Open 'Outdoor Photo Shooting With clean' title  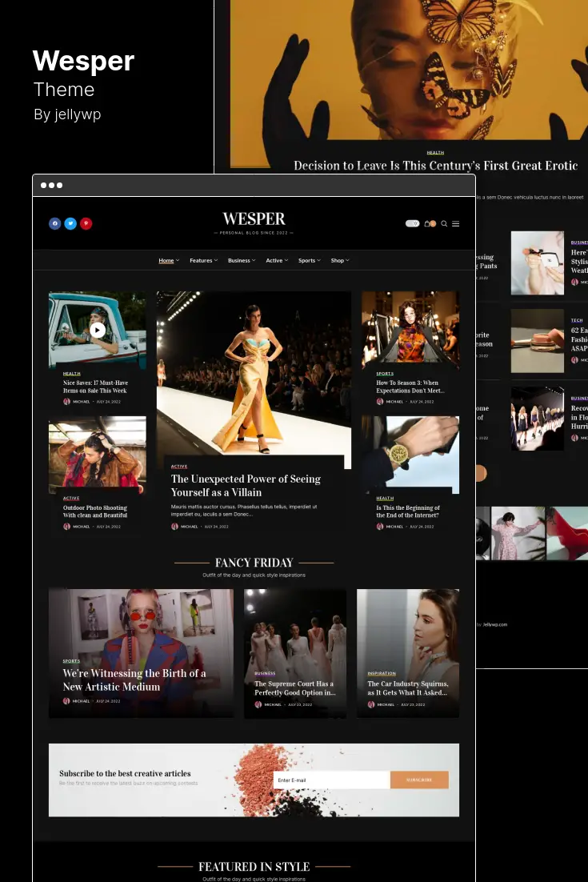(x=95, y=511)
